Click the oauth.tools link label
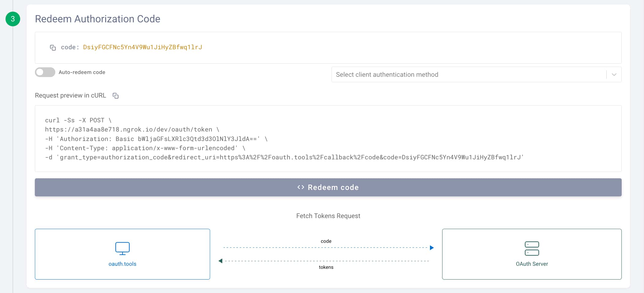Screen dimensions: 644x293 click(122, 264)
